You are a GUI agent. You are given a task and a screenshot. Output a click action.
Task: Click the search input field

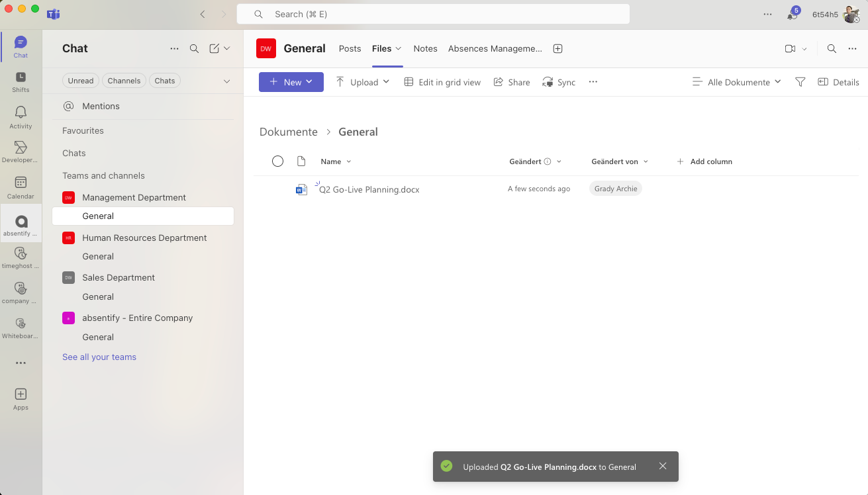pos(433,14)
